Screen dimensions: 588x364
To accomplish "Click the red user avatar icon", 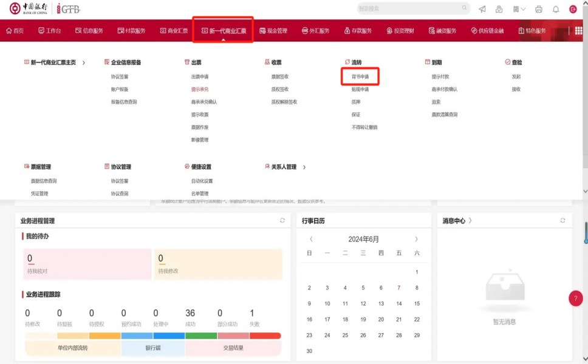I will click(x=573, y=9).
